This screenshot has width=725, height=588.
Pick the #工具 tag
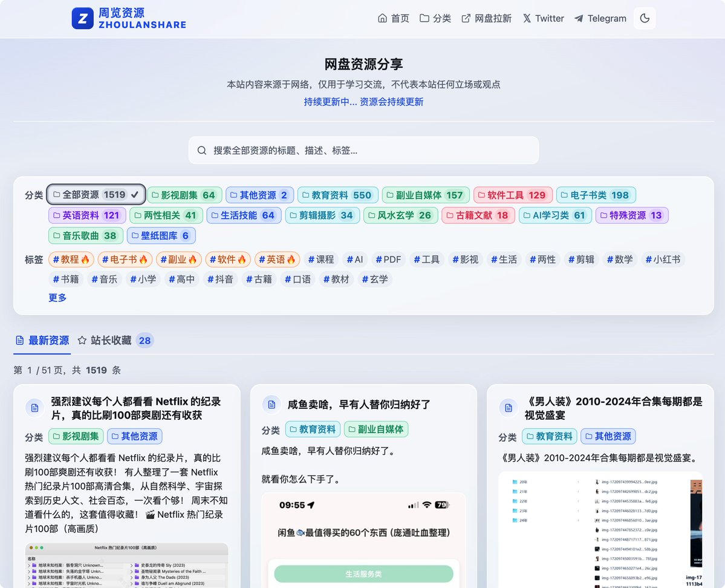[427, 260]
